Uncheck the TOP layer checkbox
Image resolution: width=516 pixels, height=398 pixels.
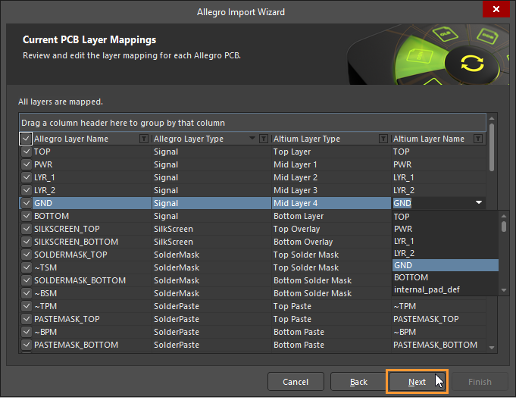[26, 152]
